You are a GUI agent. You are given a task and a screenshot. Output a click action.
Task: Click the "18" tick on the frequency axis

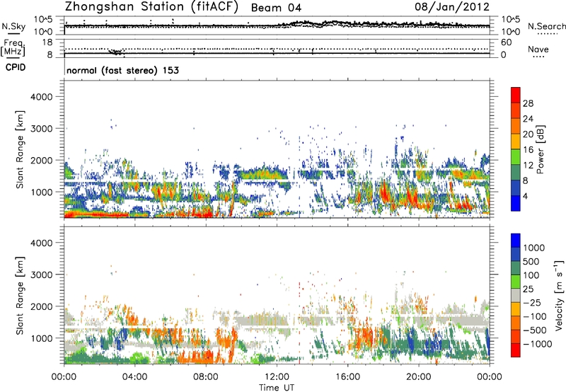pos(47,42)
